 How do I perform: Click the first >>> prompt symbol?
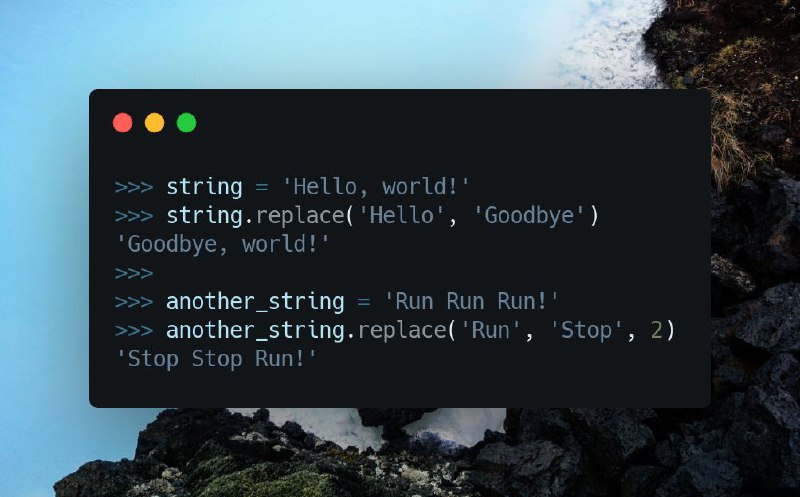(134, 187)
